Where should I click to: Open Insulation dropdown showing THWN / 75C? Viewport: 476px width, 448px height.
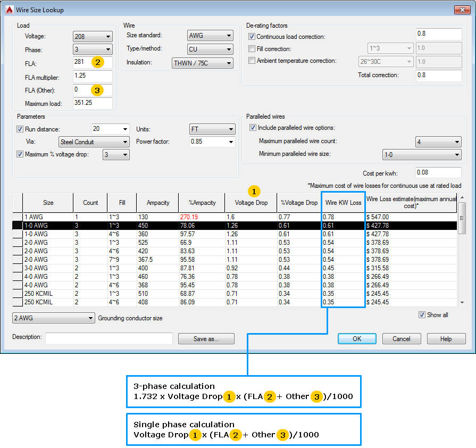(203, 63)
